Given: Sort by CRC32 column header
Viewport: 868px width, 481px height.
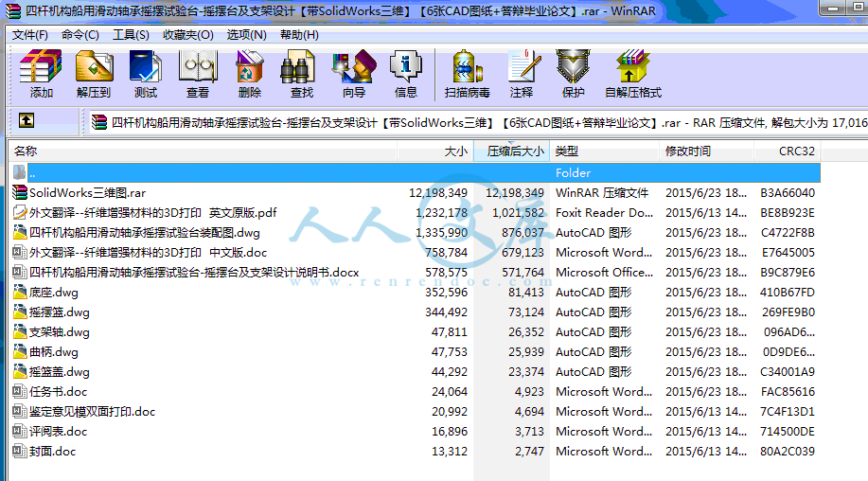Looking at the screenshot, I should point(788,151).
